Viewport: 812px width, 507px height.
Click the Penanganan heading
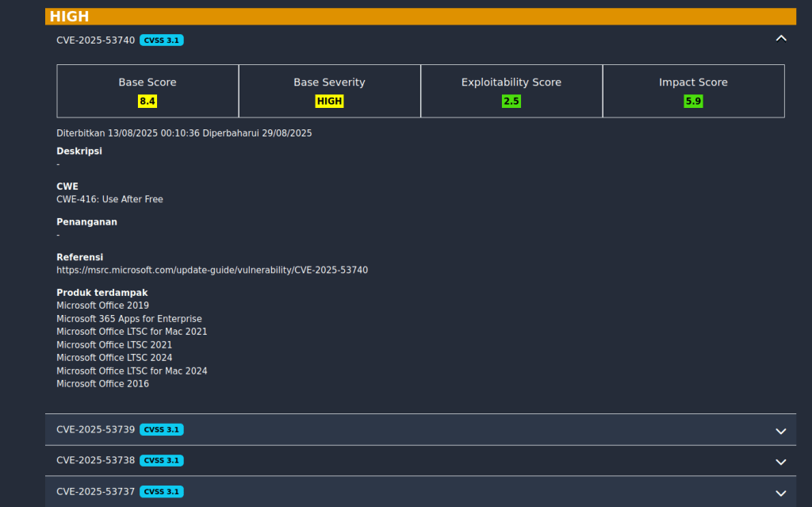pyautogui.click(x=87, y=222)
